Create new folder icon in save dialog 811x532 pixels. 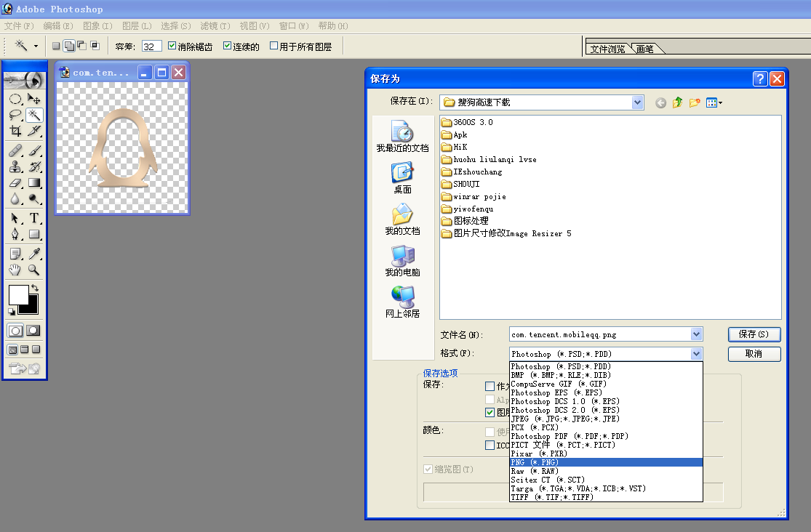coord(695,102)
